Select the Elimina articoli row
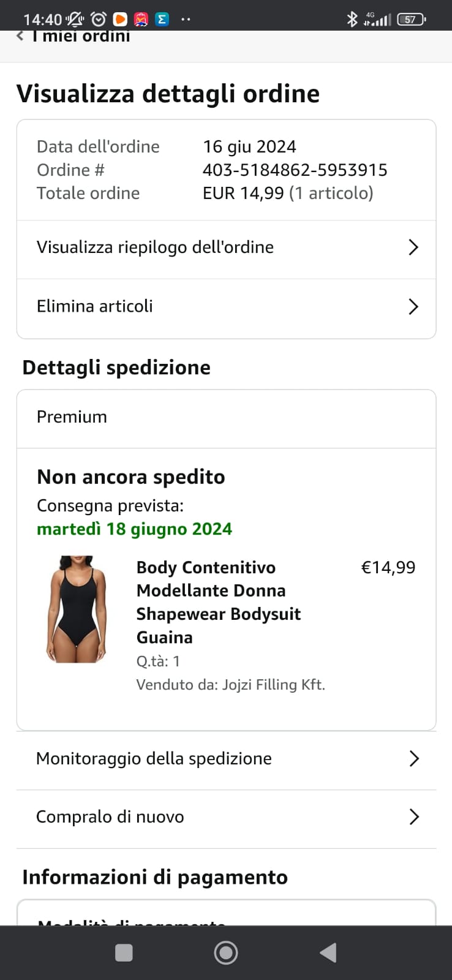Viewport: 452px width, 980px height. [95, 306]
